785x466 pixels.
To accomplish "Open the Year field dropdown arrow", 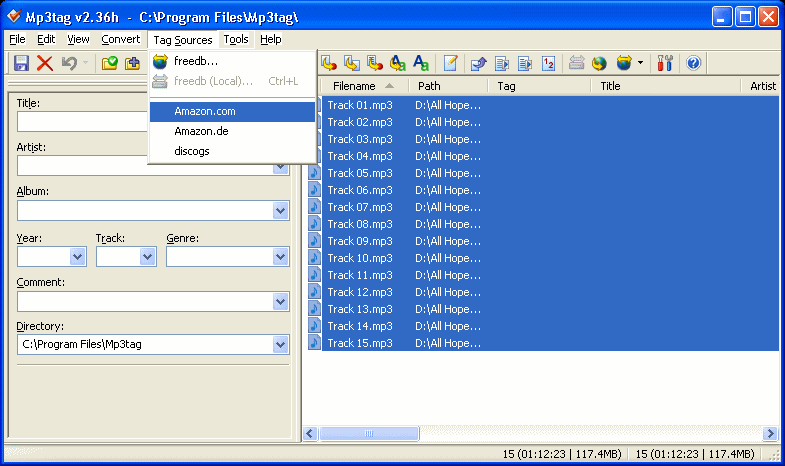I will (x=78, y=257).
